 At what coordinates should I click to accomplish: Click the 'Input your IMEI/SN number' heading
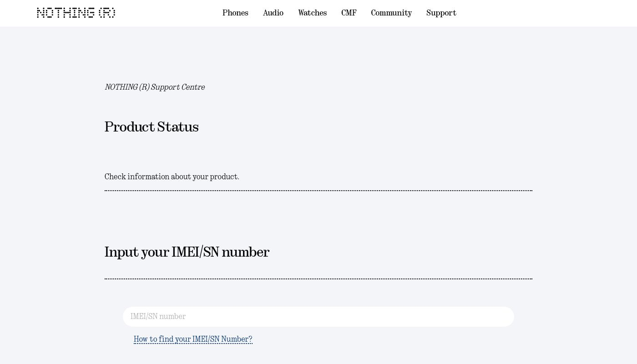tap(187, 252)
